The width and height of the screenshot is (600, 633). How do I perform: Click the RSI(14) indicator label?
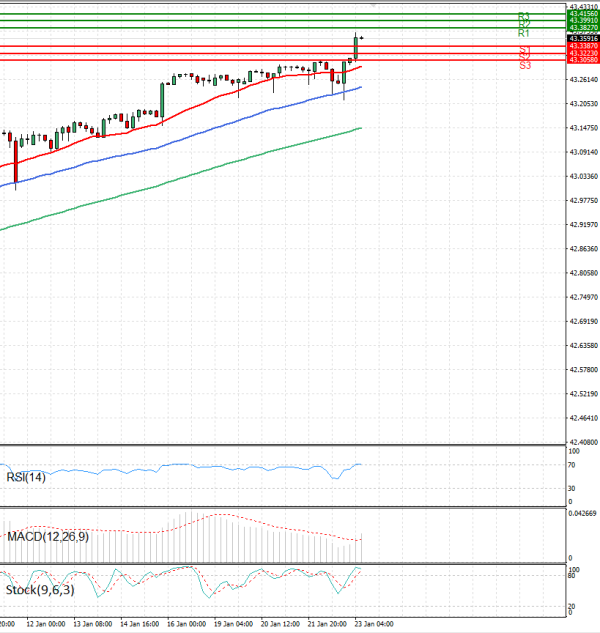[x=25, y=477]
